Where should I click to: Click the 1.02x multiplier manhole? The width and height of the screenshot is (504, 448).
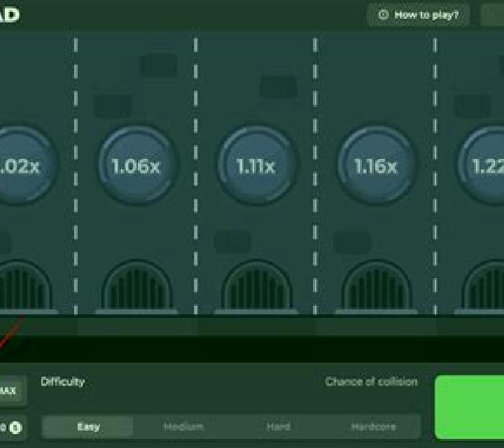point(22,165)
